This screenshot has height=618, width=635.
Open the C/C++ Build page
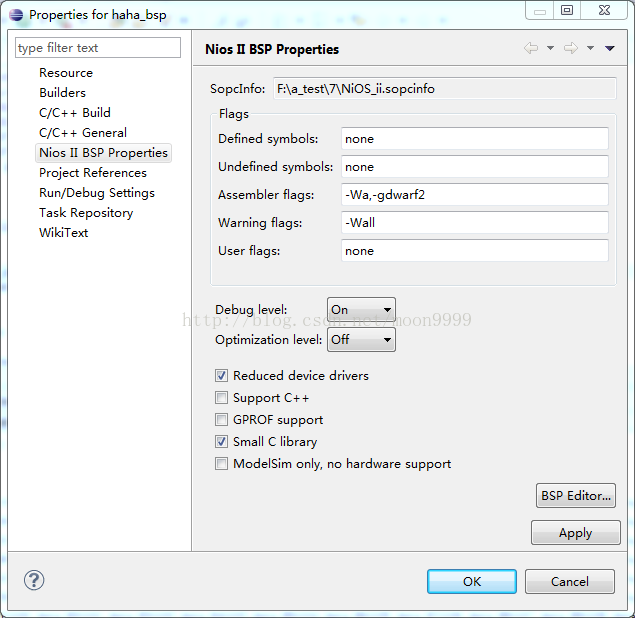coord(75,113)
